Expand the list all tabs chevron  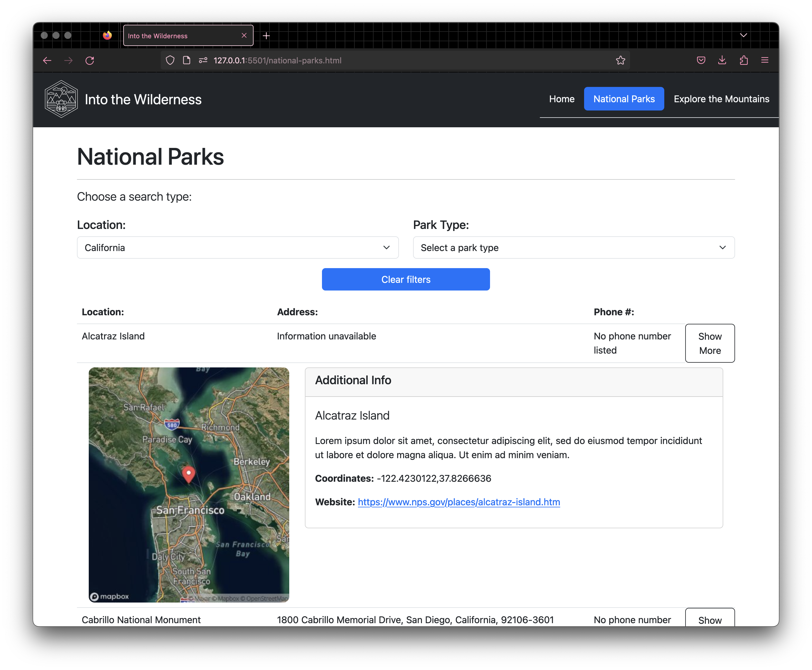743,36
